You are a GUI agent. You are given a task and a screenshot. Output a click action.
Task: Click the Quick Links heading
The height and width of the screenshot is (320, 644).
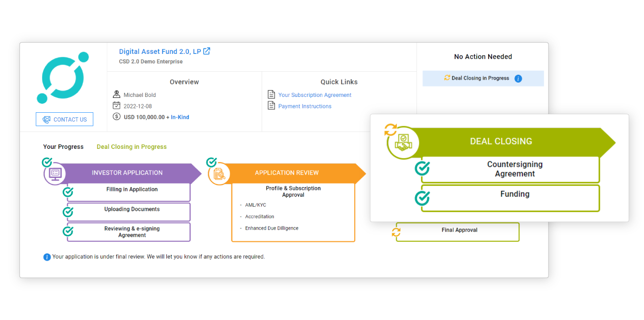click(339, 82)
